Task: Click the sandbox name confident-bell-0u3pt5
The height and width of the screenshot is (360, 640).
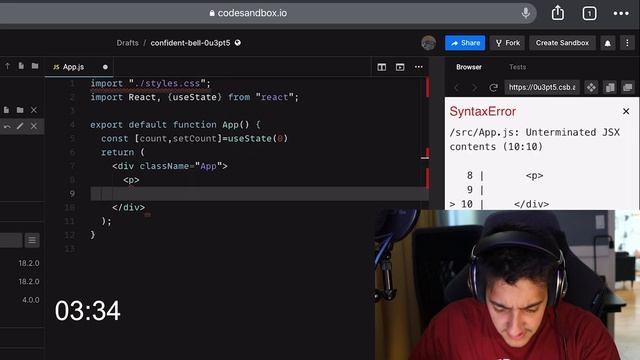Action: [190, 43]
